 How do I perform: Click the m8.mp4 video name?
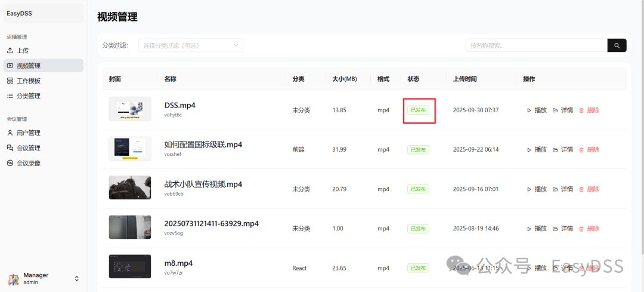178,263
